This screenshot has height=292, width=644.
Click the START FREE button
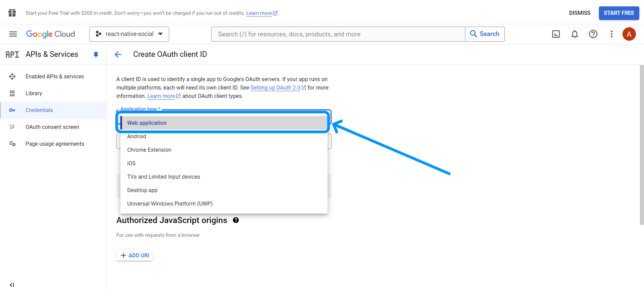click(619, 13)
